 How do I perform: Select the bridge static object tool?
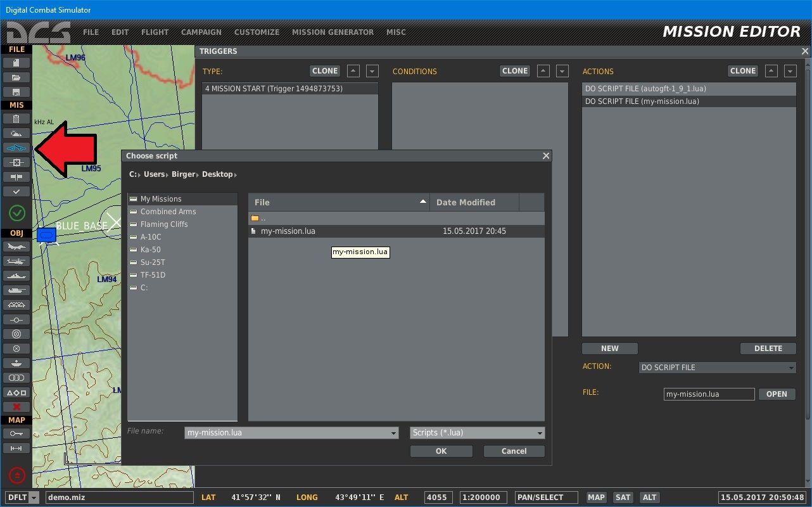[16, 305]
